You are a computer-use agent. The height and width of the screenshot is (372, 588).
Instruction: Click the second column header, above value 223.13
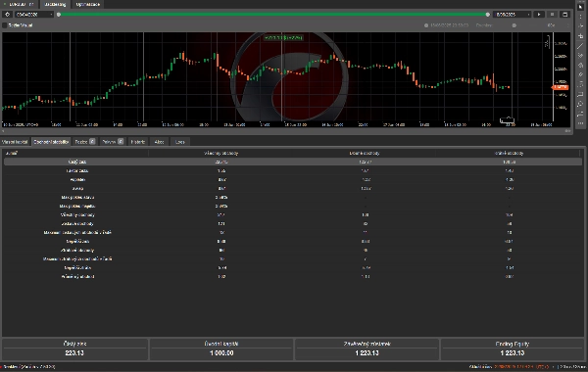click(220, 153)
